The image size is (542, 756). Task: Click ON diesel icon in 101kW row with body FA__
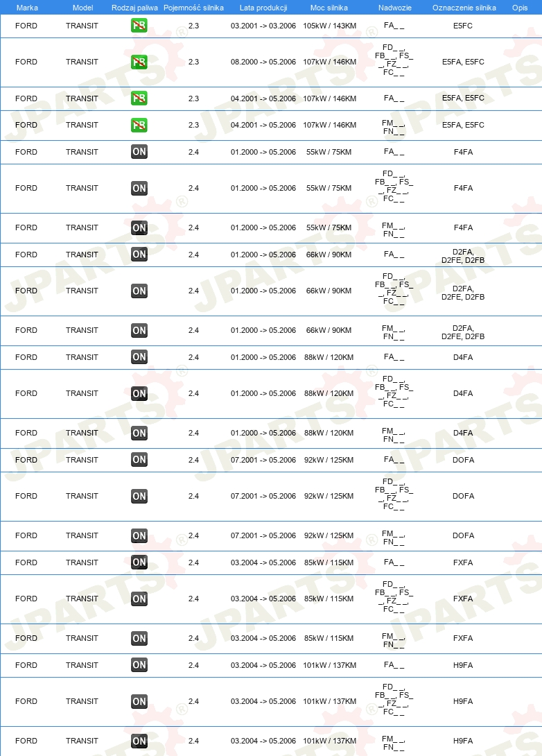(139, 665)
